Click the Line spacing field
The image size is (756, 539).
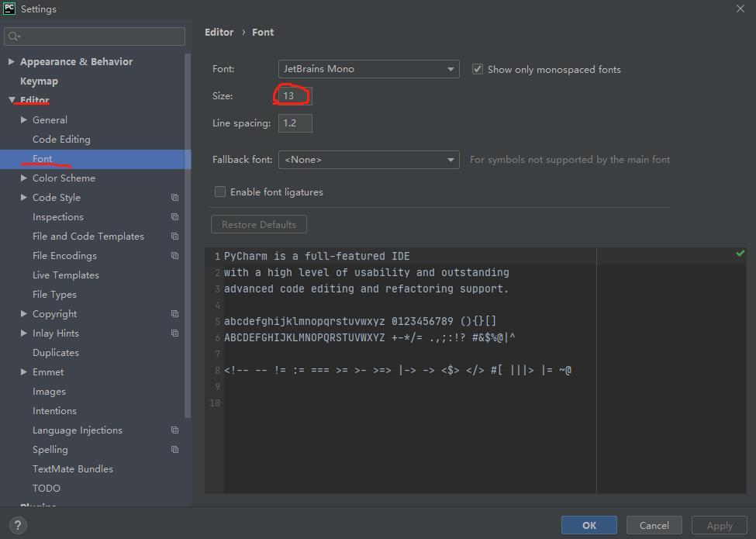click(x=295, y=123)
